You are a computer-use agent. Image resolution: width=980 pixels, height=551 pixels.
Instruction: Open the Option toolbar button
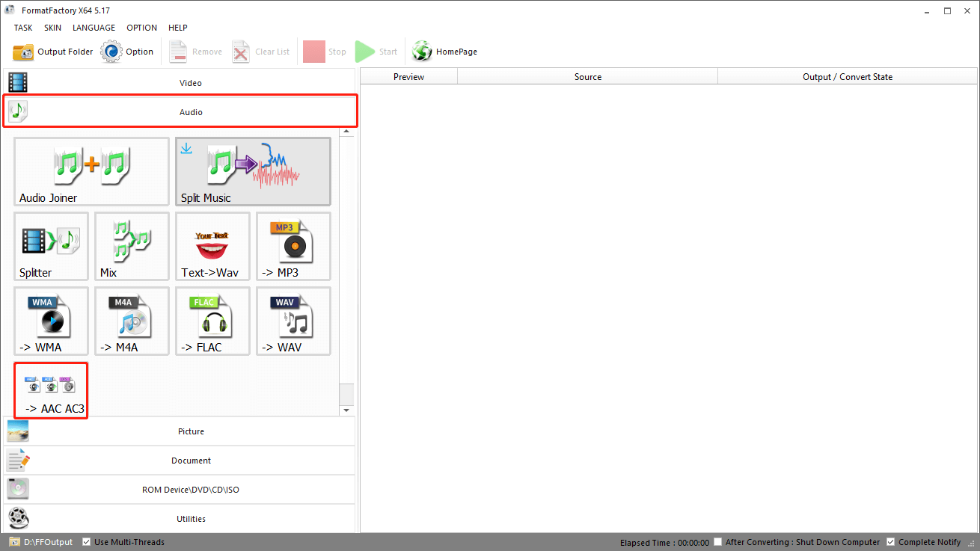coord(127,52)
